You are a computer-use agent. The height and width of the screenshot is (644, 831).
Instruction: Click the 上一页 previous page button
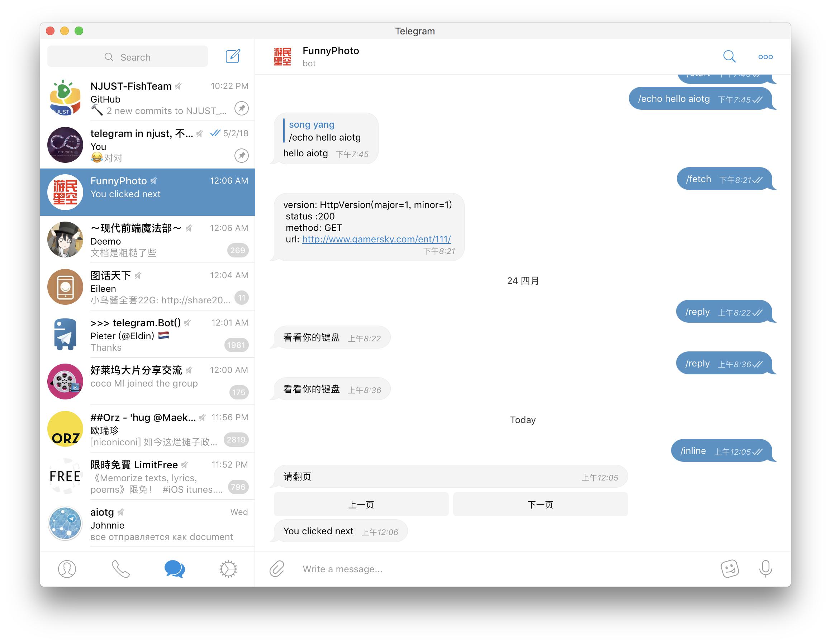click(x=361, y=504)
